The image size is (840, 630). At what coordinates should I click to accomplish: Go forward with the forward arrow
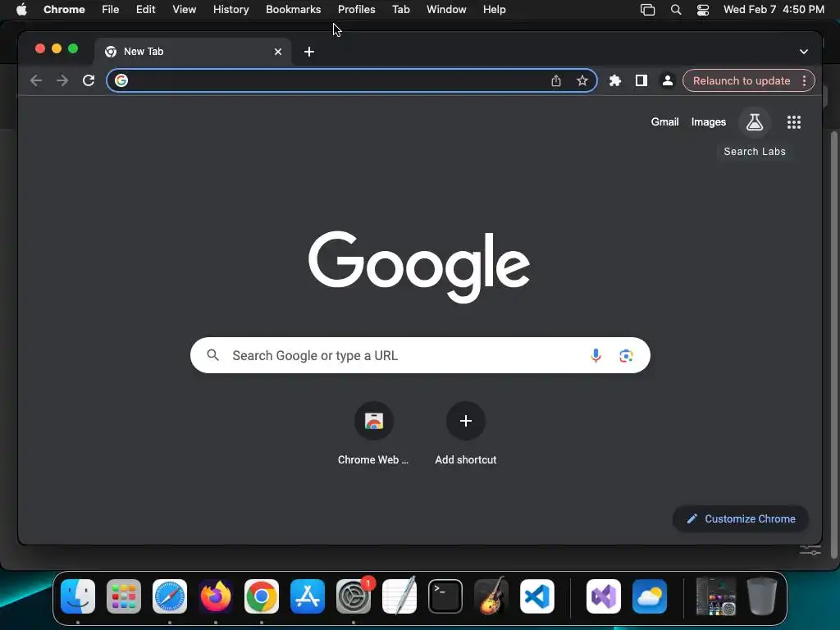(62, 80)
